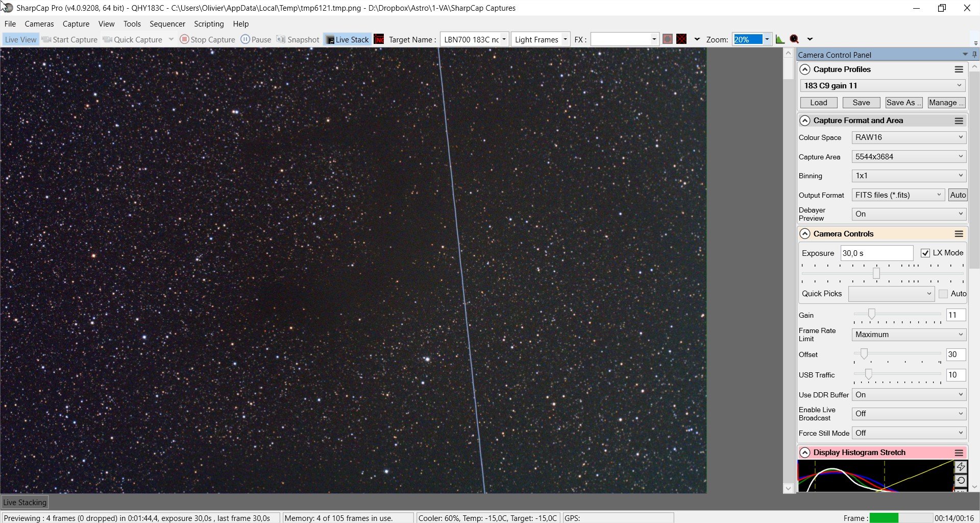980x523 pixels.
Task: Click the red reticule overlay icon
Action: click(x=681, y=39)
